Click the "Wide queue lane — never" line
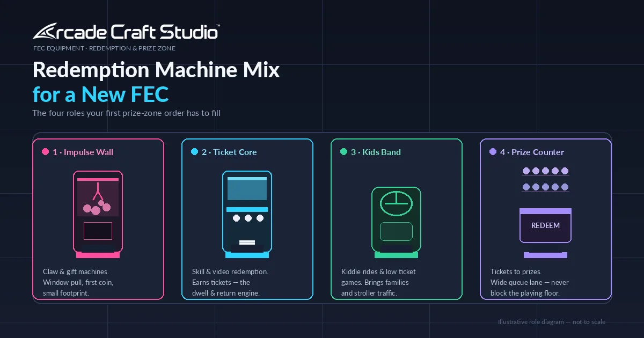Viewport: 644px width, 338px height. [x=530, y=283]
